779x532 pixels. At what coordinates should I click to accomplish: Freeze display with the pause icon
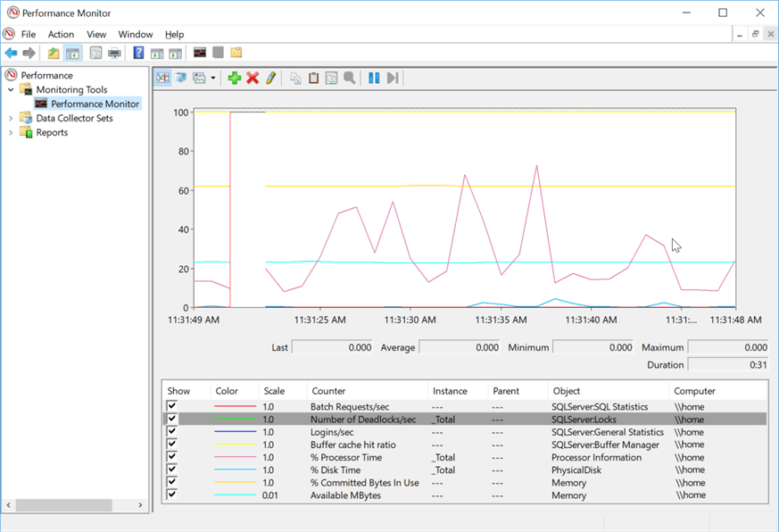click(x=374, y=79)
